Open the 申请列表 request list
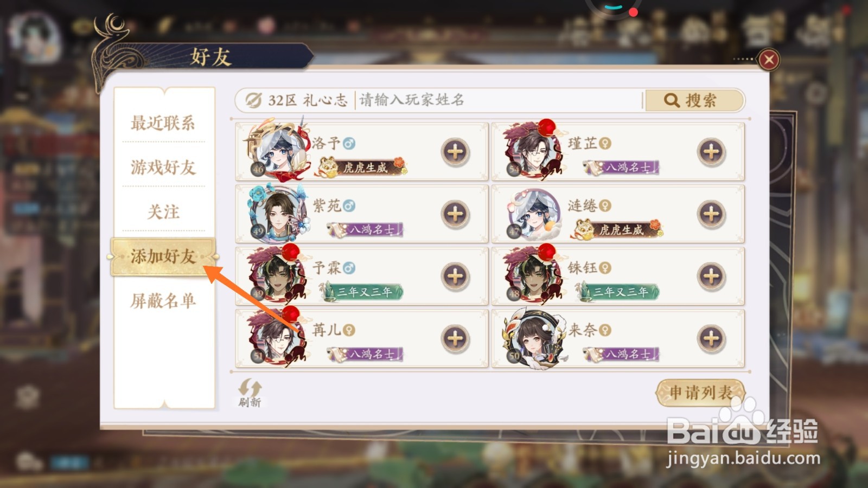Image resolution: width=868 pixels, height=488 pixels. 700,393
